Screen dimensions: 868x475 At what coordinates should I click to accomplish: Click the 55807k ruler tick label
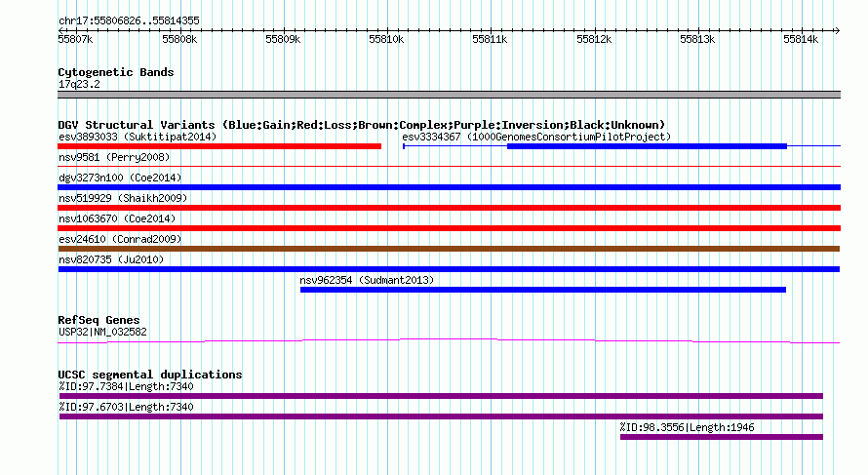coord(75,40)
